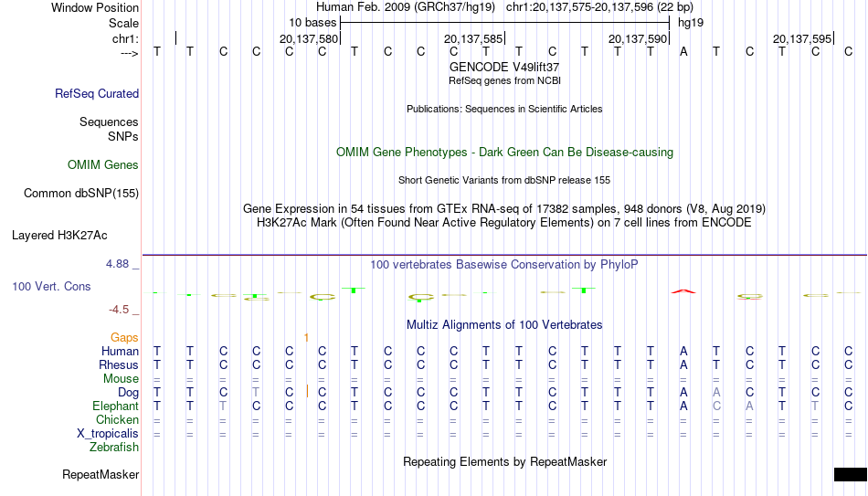
Task: Click the Mouse alignment row label
Action: [x=121, y=379]
